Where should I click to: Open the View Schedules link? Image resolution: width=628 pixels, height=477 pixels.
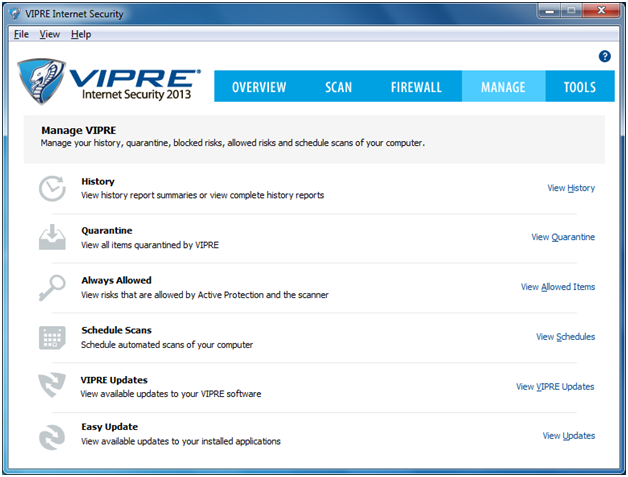click(566, 337)
